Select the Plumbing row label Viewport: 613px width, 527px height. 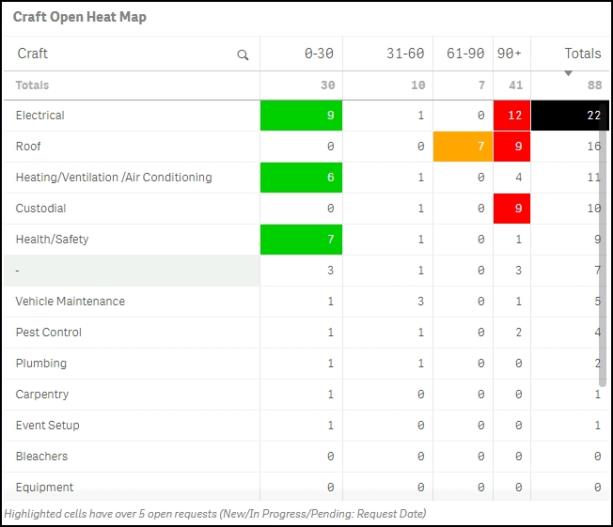41,363
